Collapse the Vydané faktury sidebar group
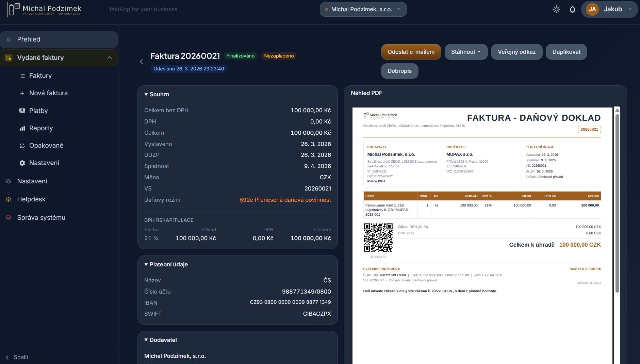This screenshot has width=640, height=364. tap(110, 57)
